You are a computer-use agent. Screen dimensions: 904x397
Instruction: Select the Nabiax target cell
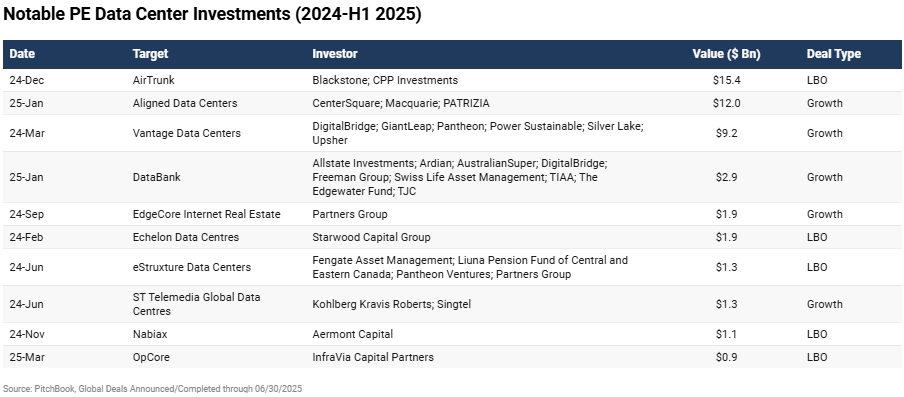150,334
